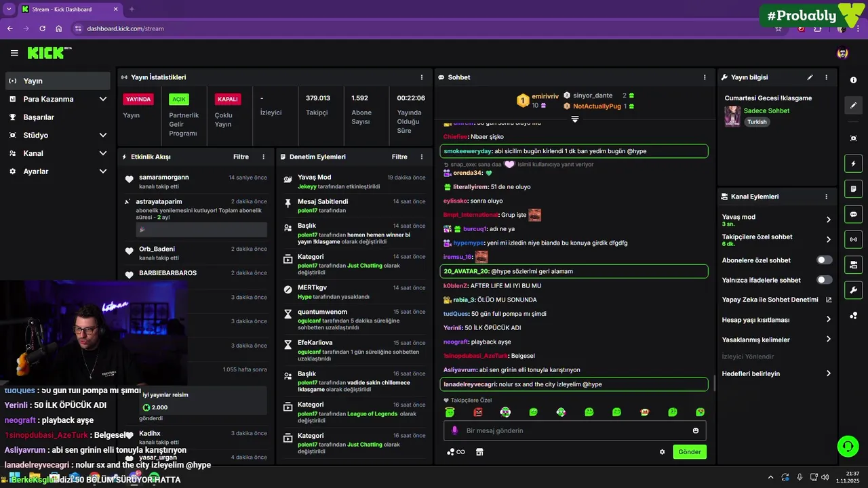
Task: Open Takipçilere özel sohbet chevron
Action: [x=828, y=239]
